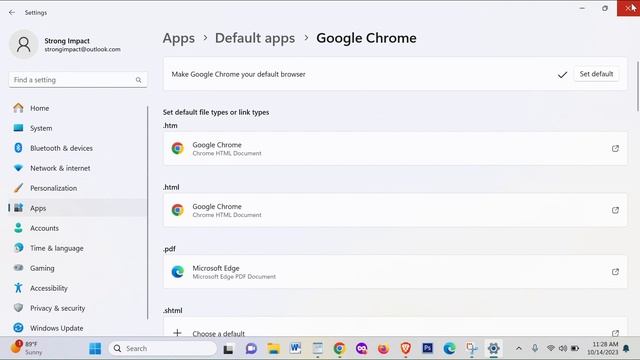Click Microsoft Edge entry under .pdf

[395, 272]
